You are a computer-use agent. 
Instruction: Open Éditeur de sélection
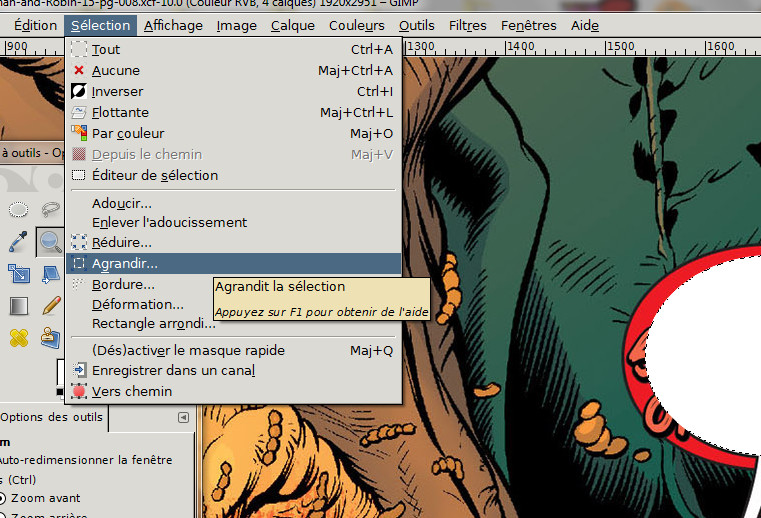(233, 175)
